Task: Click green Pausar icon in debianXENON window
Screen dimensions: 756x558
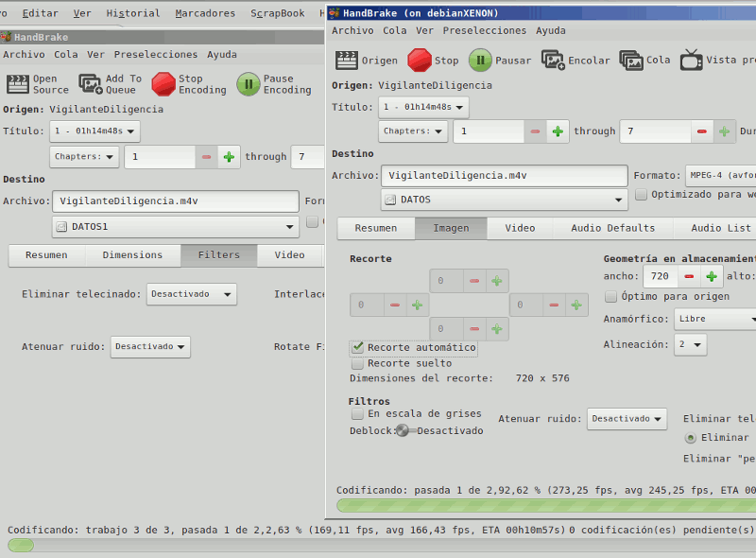Action: [480, 61]
